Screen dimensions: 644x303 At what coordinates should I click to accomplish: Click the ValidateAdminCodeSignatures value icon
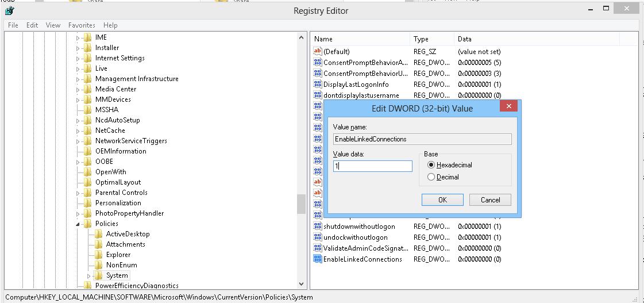(318, 248)
